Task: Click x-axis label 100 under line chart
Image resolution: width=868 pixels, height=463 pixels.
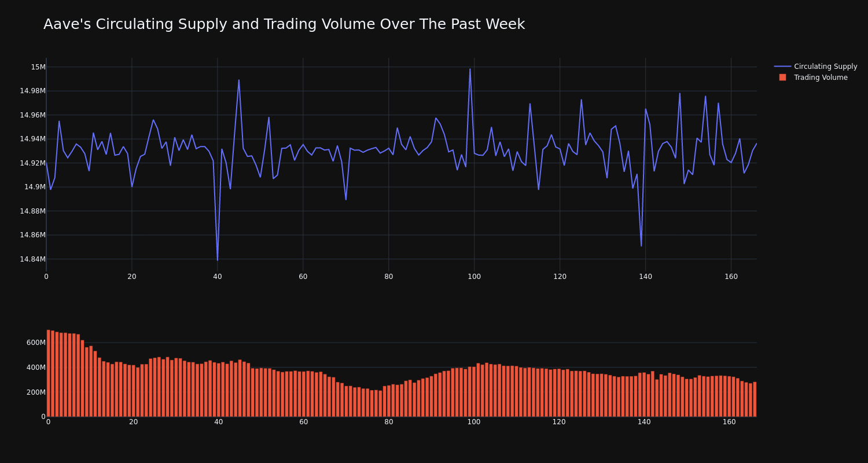Action: pyautogui.click(x=475, y=277)
